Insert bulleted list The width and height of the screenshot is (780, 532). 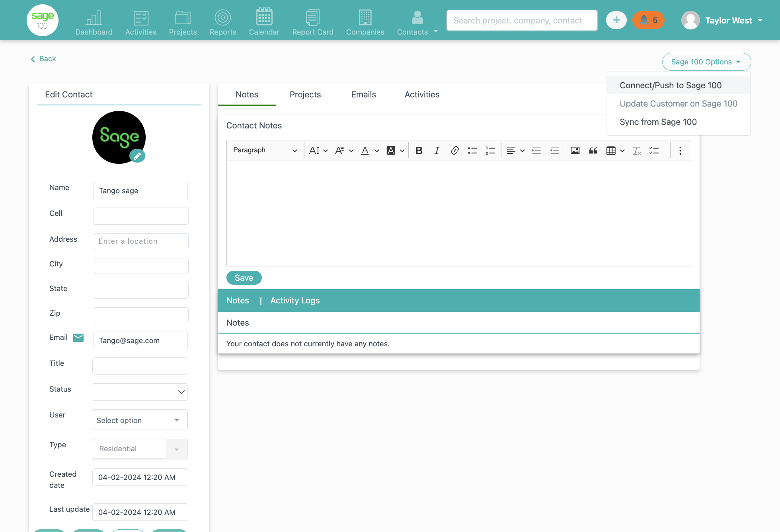click(472, 150)
